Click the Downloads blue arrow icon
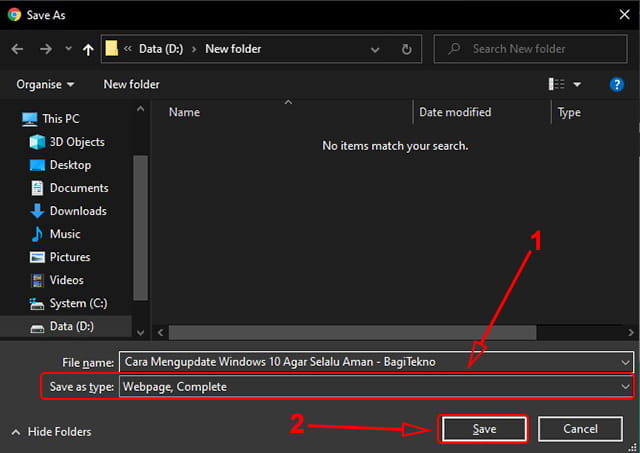Image resolution: width=640 pixels, height=453 pixels. pyautogui.click(x=37, y=211)
